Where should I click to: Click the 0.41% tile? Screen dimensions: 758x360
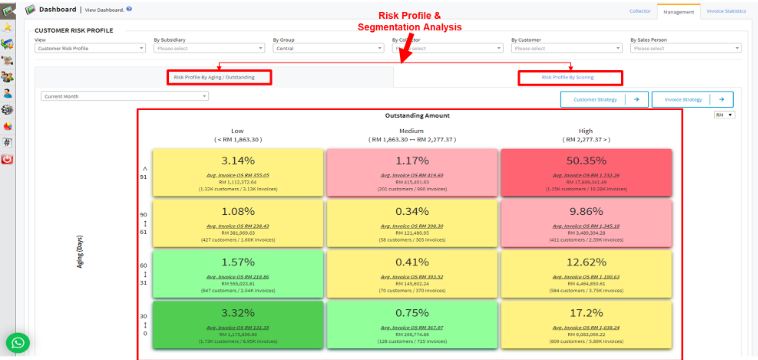(412, 274)
